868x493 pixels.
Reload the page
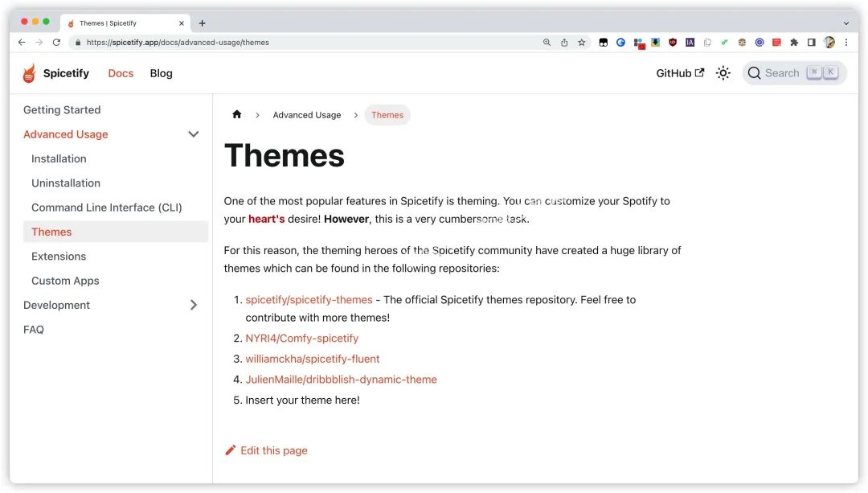[56, 42]
